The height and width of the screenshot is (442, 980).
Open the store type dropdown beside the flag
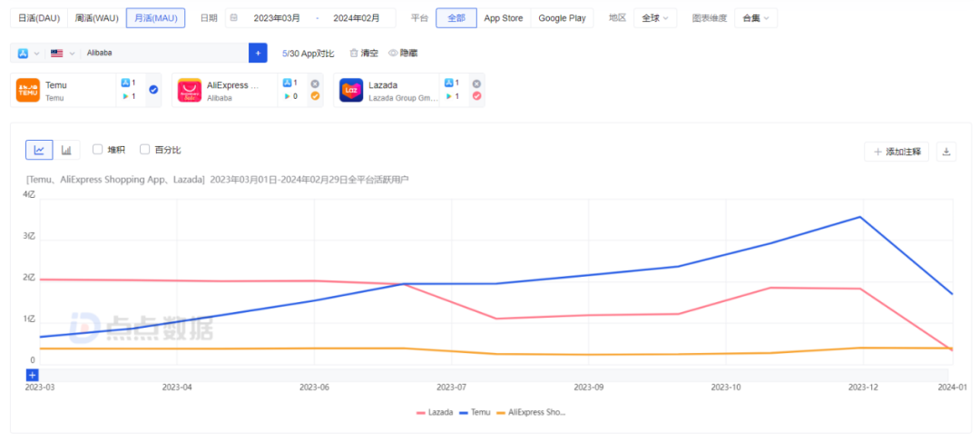pyautogui.click(x=27, y=54)
